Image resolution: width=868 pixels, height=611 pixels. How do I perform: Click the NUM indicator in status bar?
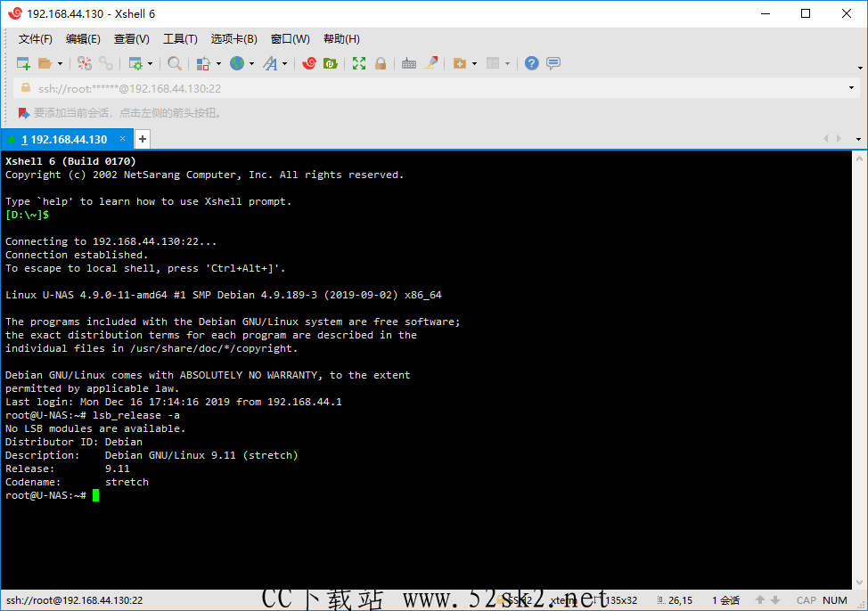(835, 600)
